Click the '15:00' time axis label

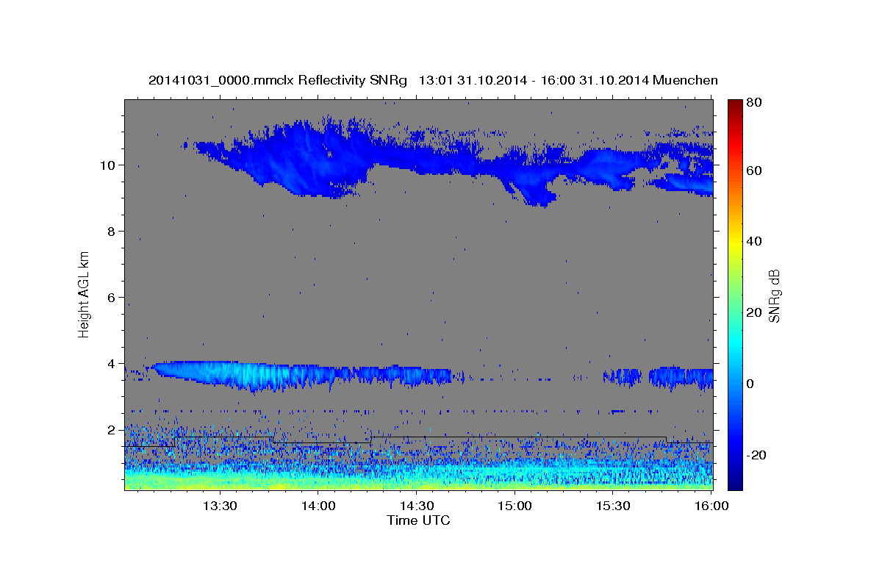515,506
